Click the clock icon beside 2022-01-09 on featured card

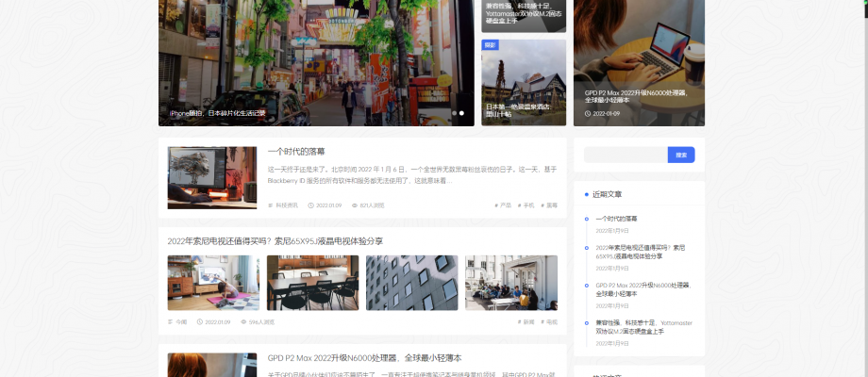588,114
